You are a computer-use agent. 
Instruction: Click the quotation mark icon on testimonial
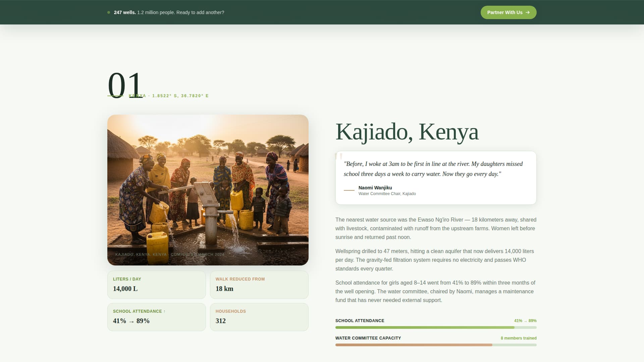click(339, 156)
